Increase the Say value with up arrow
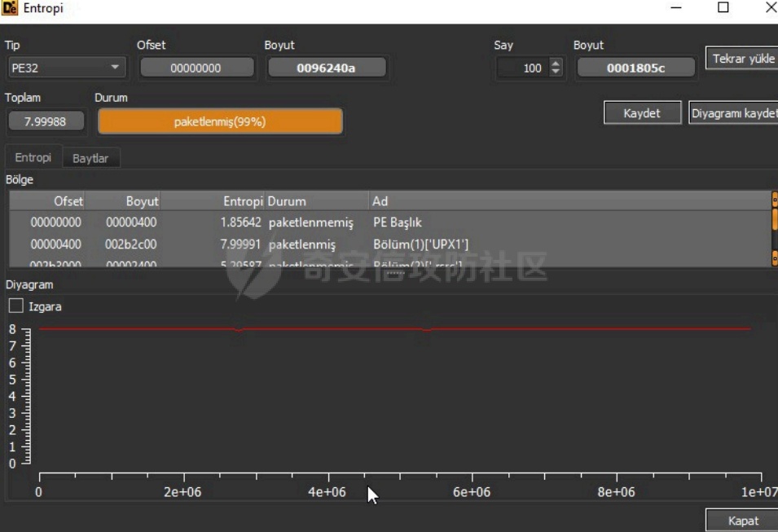The image size is (778, 532). point(556,64)
